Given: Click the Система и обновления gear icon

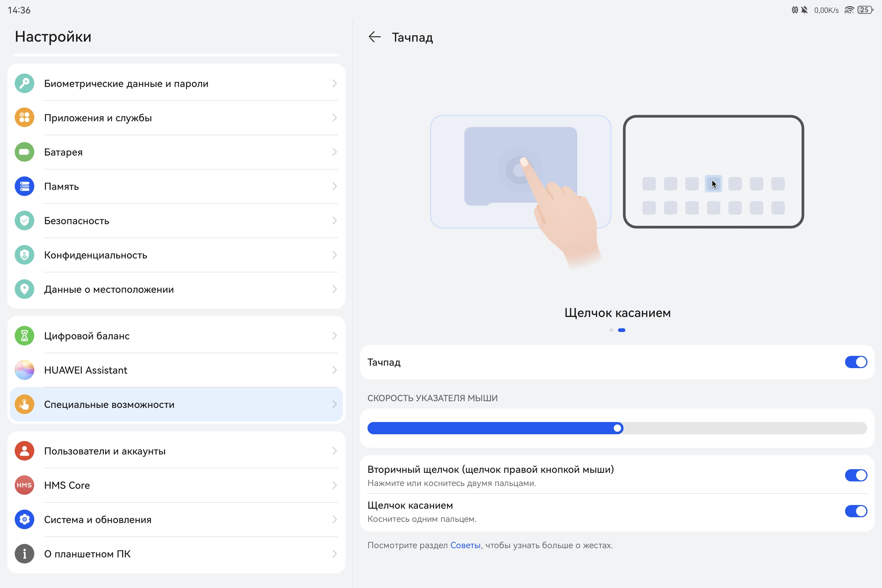Looking at the screenshot, I should 24,519.
